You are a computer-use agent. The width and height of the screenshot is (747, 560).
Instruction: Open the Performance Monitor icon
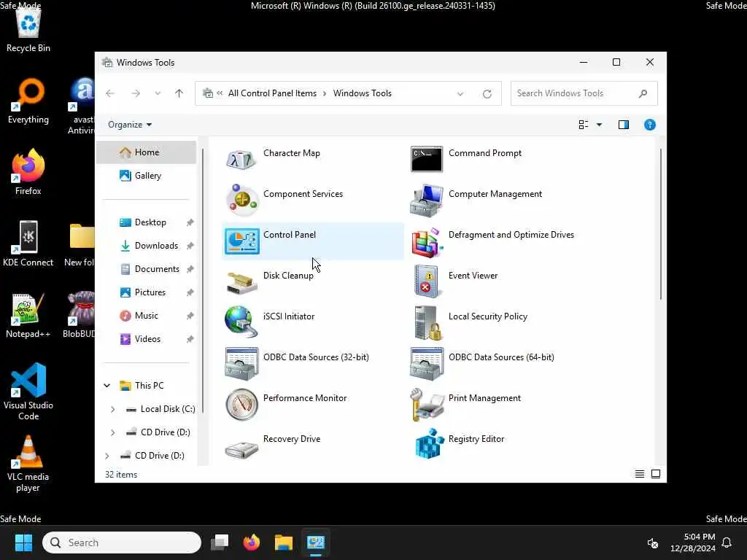pos(241,404)
